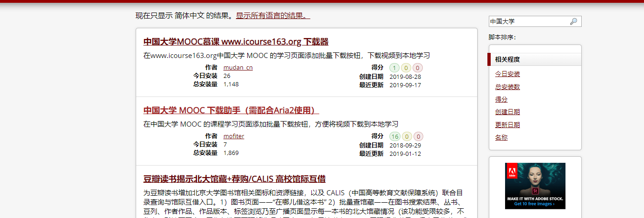
Task: Click today installs value 26
Action: click(x=227, y=76)
